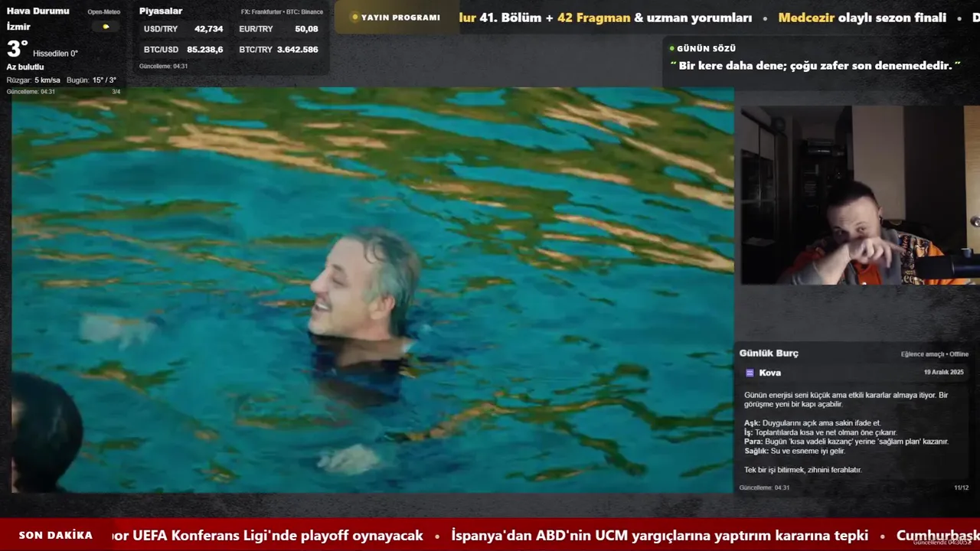The image size is (980, 551).
Task: Click 'Tek bir işi bitirmek' closing line
Action: click(x=802, y=470)
